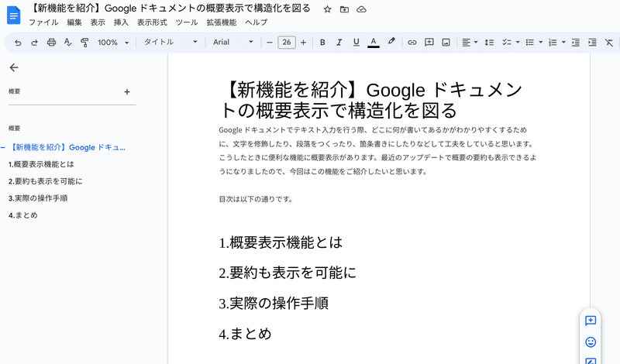Open the highlight color picker

click(x=391, y=42)
